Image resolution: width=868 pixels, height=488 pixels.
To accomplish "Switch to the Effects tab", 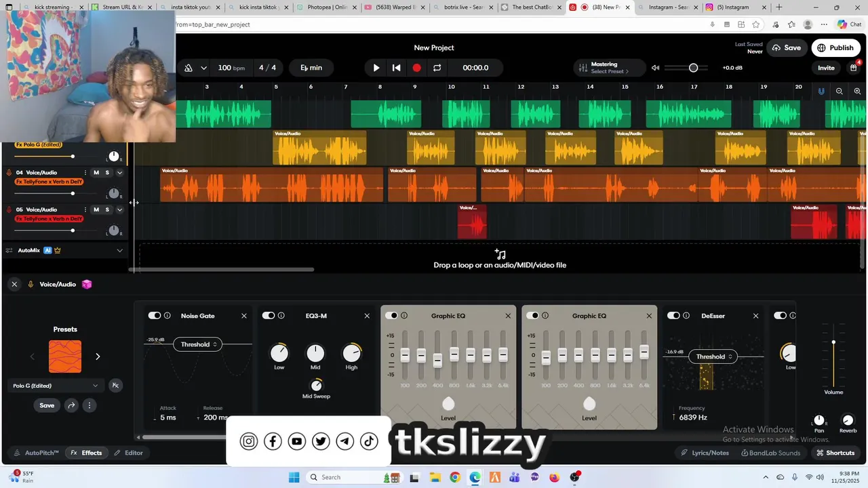I will (86, 453).
